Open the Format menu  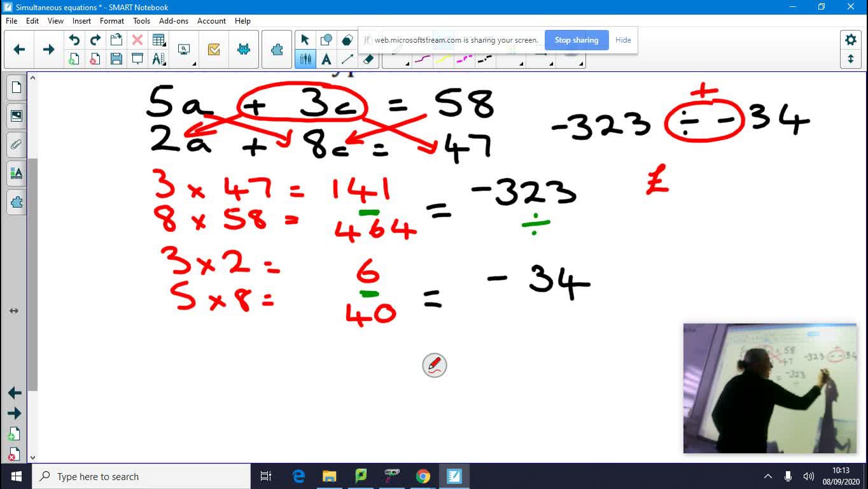click(x=112, y=20)
